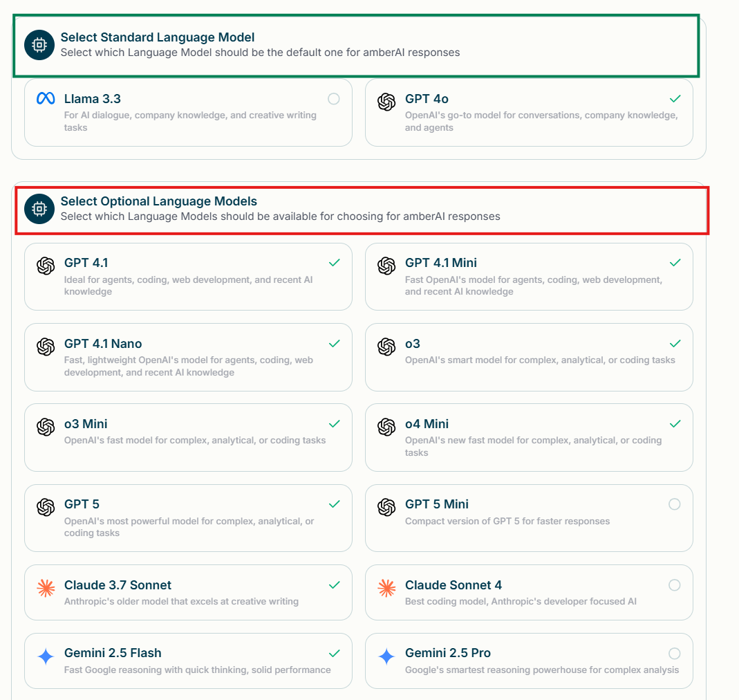
Task: Enable the Gemini 2.5 Pro circle toggle
Action: [x=675, y=653]
